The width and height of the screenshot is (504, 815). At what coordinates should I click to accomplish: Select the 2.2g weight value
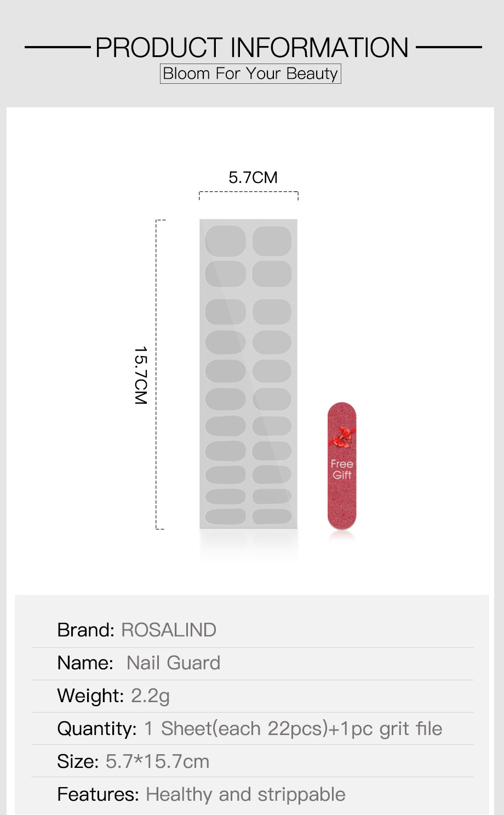click(150, 696)
